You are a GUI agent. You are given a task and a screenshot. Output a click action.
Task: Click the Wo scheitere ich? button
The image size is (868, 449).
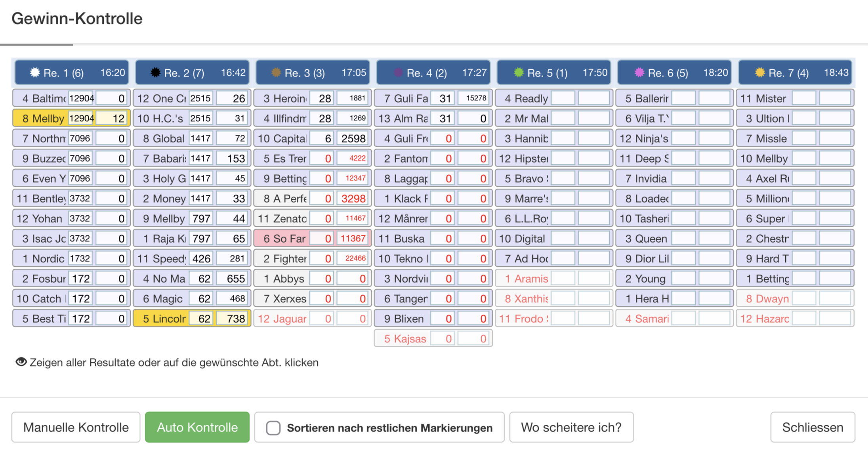point(571,427)
